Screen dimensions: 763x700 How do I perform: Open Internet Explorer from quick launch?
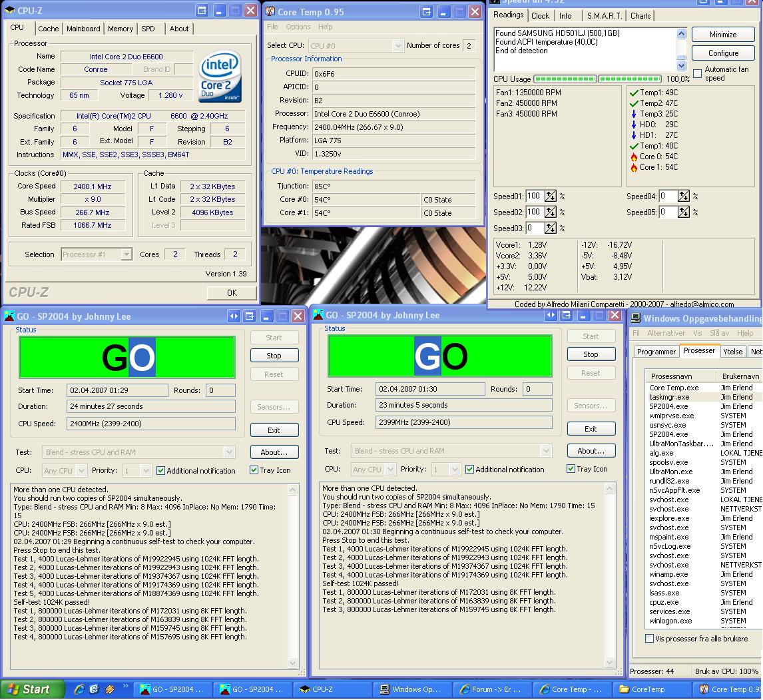tap(79, 689)
